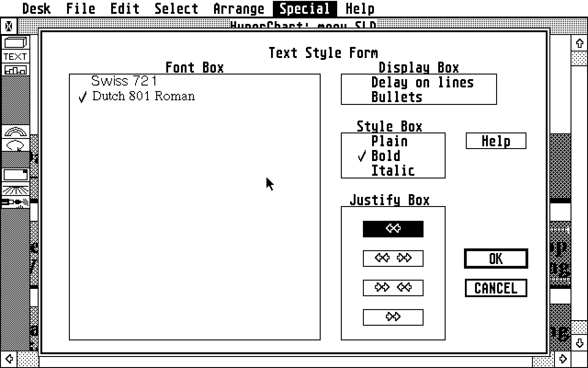The width and height of the screenshot is (588, 368).
Task: Select Dutch 801 Roman font
Action: [x=143, y=96]
